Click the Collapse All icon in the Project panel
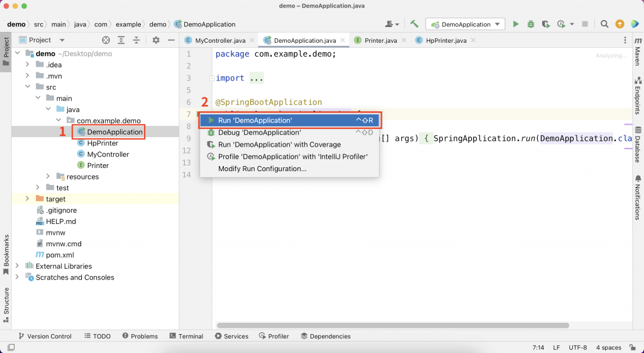 click(136, 40)
